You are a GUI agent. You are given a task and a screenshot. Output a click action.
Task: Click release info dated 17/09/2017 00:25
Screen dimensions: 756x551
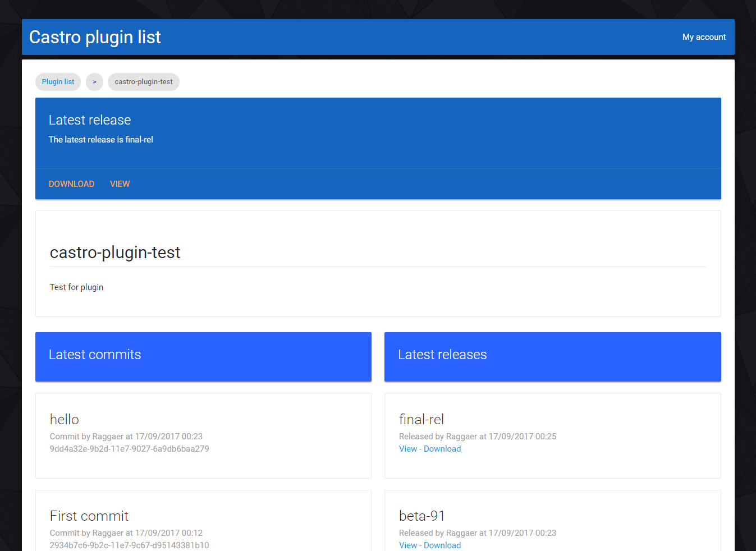(478, 437)
